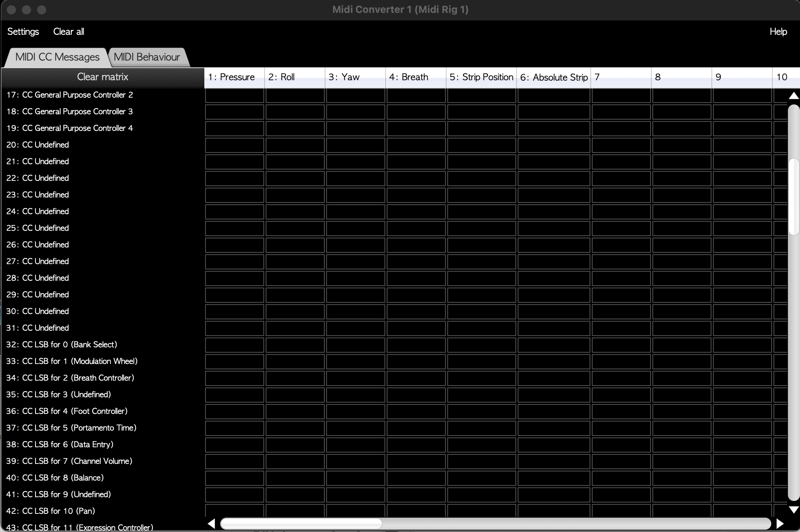This screenshot has width=800, height=532.
Task: Toggle Yaw cell for CC 17 General Purpose Controller 2
Action: click(355, 95)
